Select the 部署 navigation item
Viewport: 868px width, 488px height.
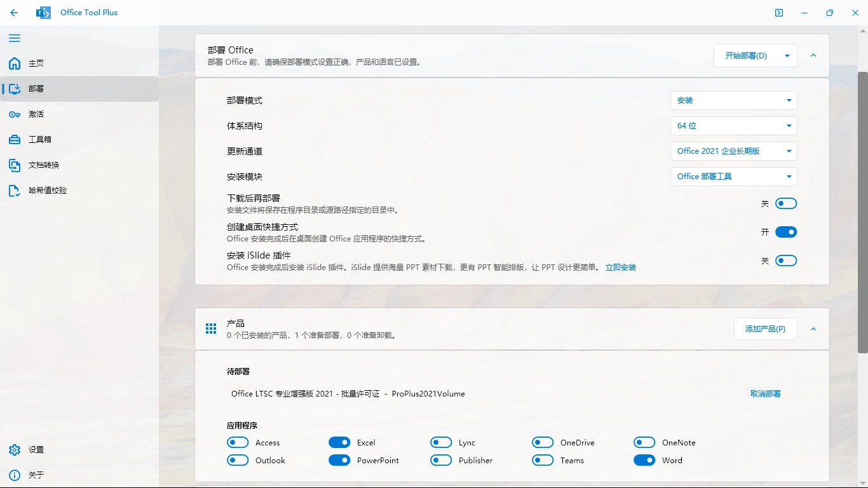79,89
